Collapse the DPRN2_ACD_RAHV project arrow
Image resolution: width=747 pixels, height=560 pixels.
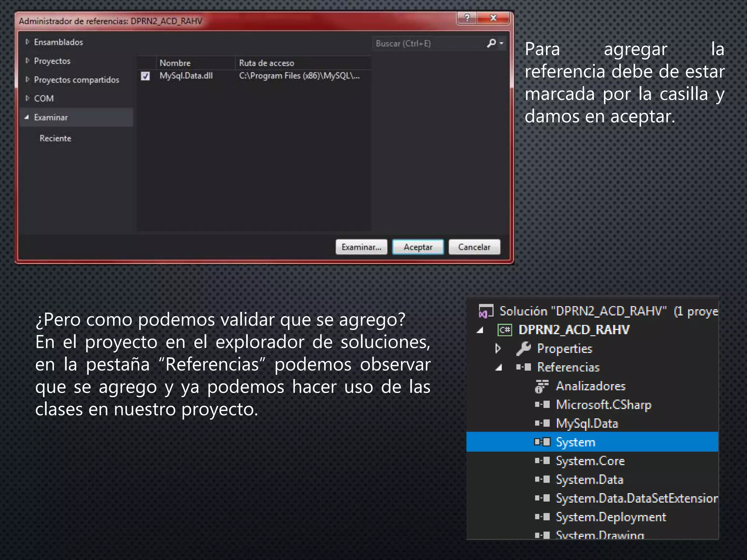pyautogui.click(x=480, y=330)
